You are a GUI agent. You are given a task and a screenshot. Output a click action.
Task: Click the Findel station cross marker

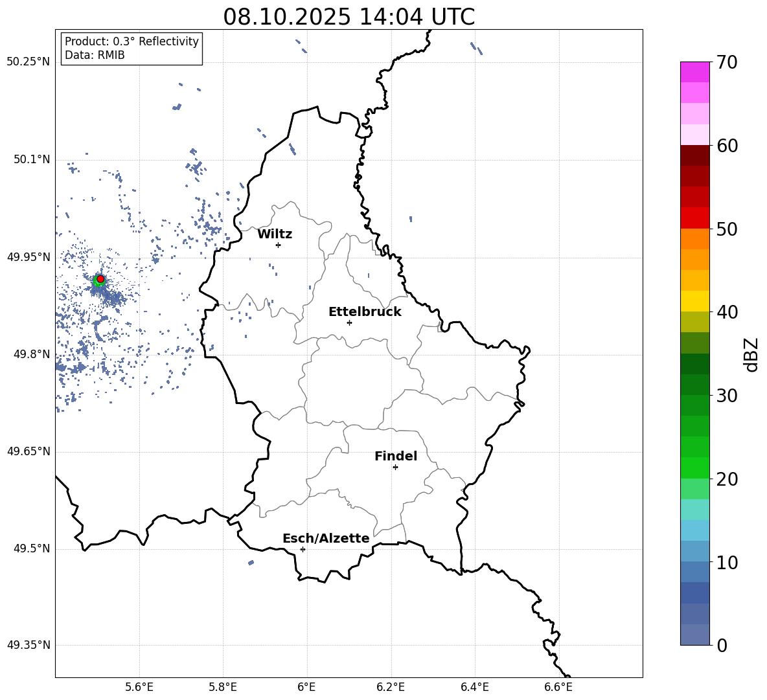click(395, 468)
